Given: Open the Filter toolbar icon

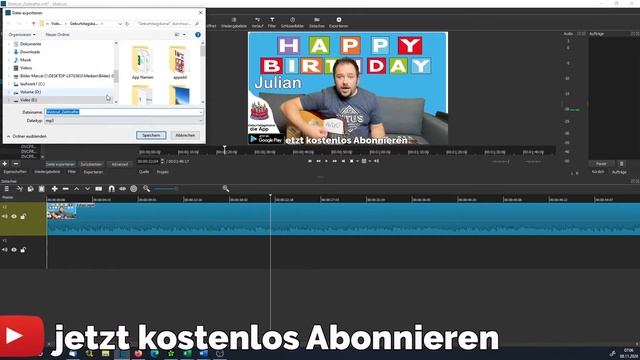Looking at the screenshot, I should [272, 22].
